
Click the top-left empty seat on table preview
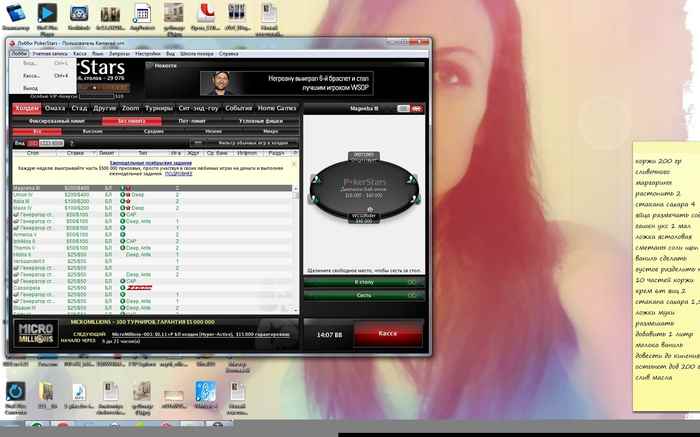[x=316, y=179]
